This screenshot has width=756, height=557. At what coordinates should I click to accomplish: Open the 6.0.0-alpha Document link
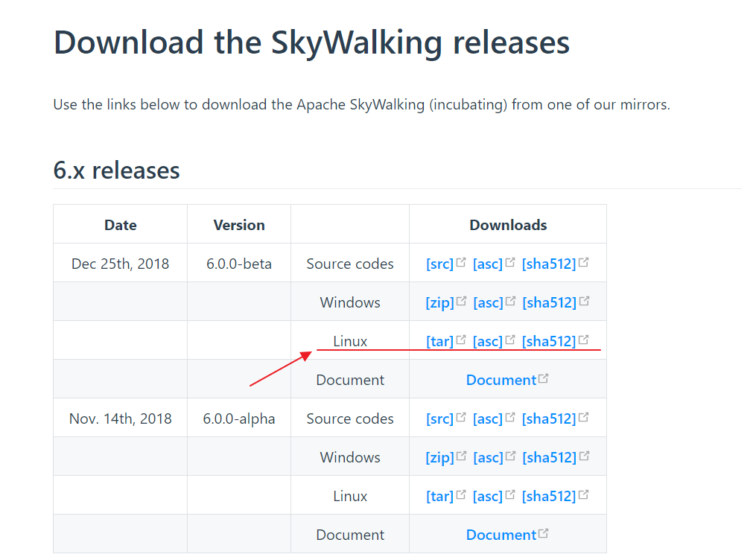(x=501, y=535)
